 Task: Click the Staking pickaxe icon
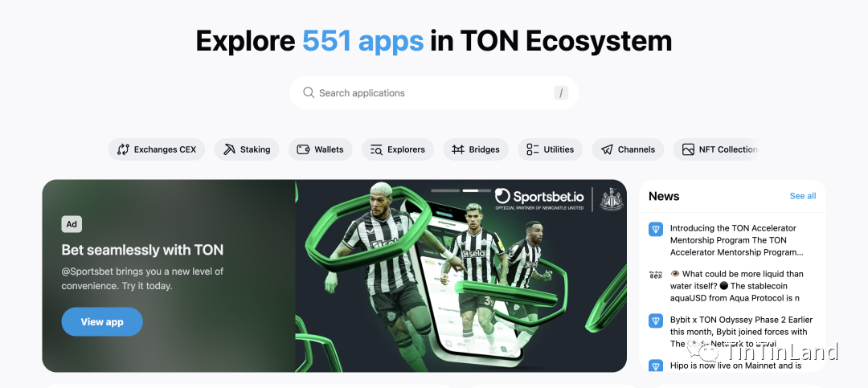click(x=229, y=149)
